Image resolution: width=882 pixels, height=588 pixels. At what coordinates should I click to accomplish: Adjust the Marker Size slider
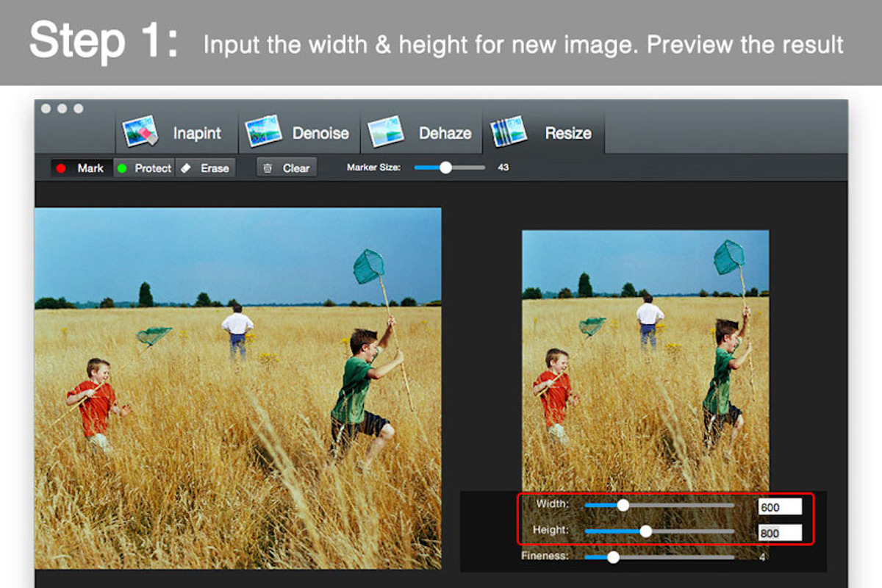(x=450, y=168)
